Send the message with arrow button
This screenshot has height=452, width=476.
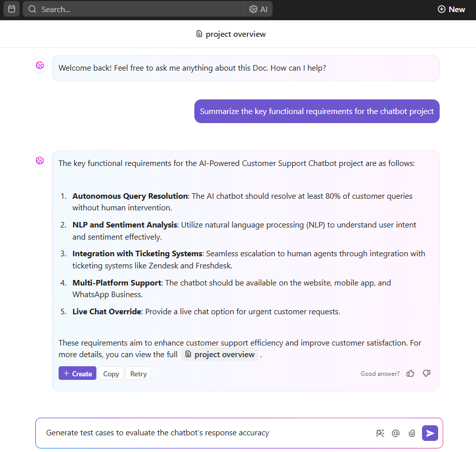[430, 433]
